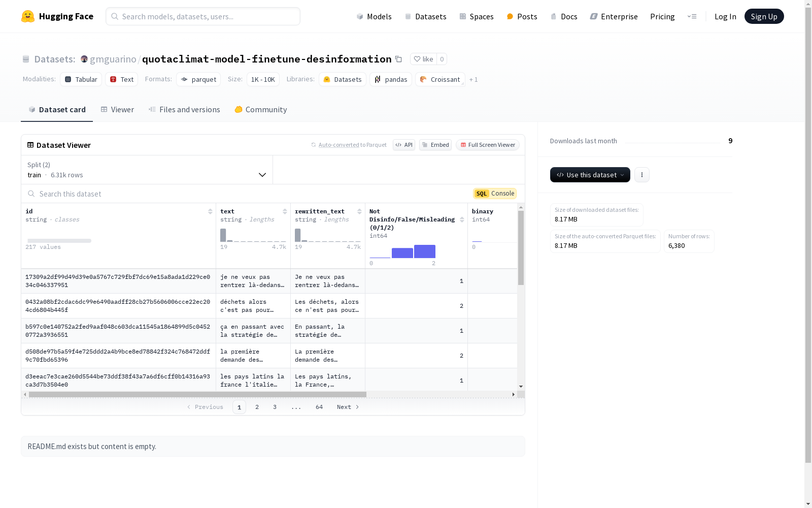
Task: Click the Auto-converted link
Action: [339, 145]
